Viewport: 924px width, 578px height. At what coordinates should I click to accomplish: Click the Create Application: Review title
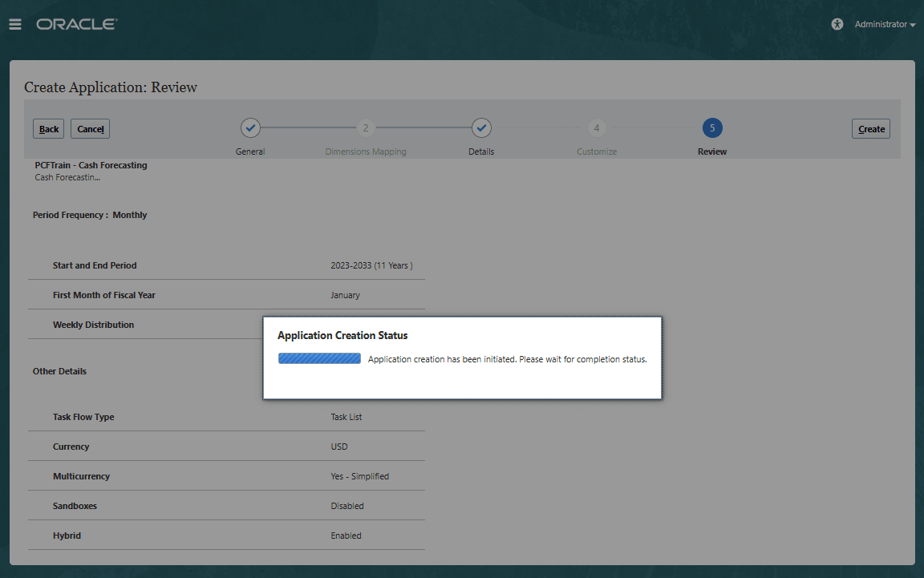pos(110,87)
